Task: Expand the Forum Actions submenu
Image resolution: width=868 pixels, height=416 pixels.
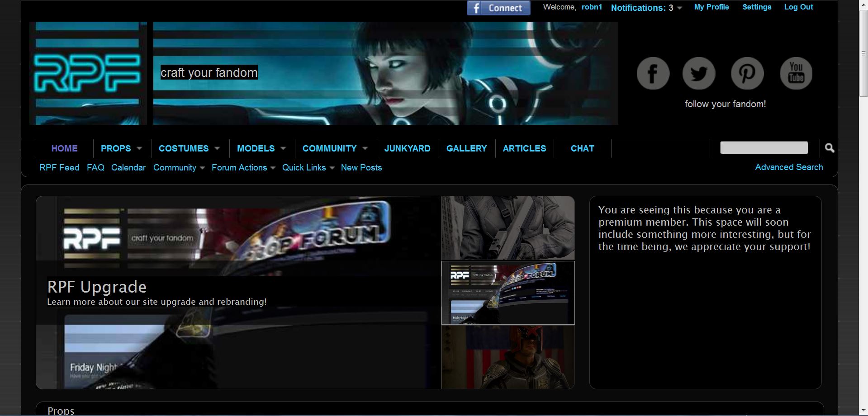Action: tap(243, 167)
